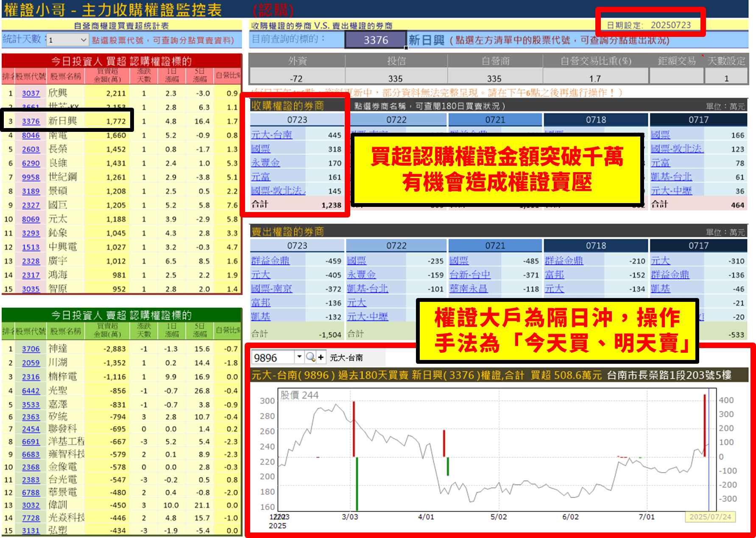
Task: Click the 5日漲幅 column header in sell table
Action: click(200, 330)
